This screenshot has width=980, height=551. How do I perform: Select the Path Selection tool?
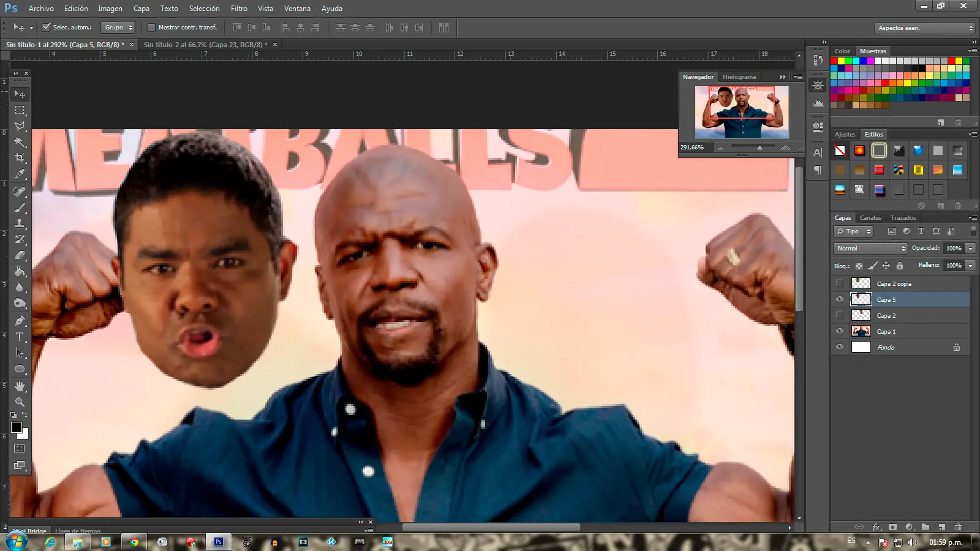[x=20, y=353]
